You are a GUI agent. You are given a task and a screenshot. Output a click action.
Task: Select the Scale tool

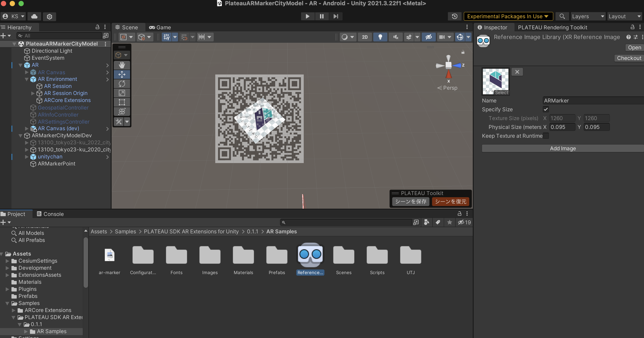pyautogui.click(x=122, y=93)
